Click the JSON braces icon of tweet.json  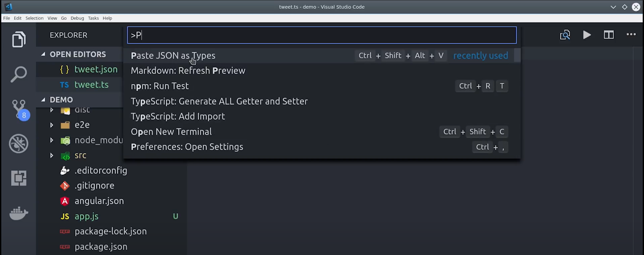pos(64,69)
